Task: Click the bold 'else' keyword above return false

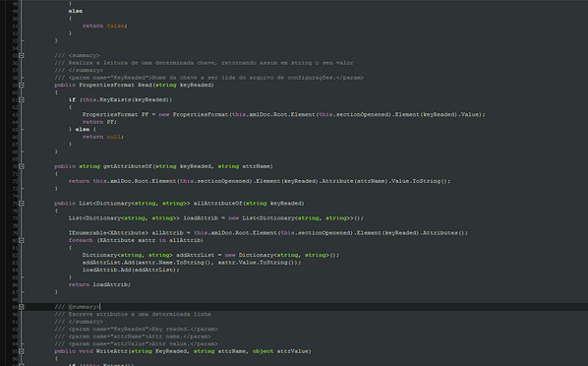Action: coord(76,11)
